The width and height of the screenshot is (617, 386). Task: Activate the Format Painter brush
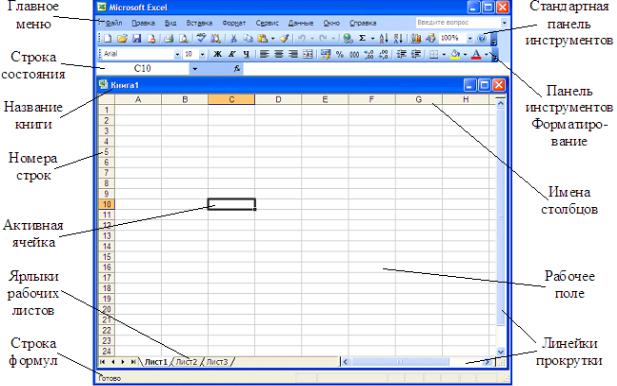284,38
